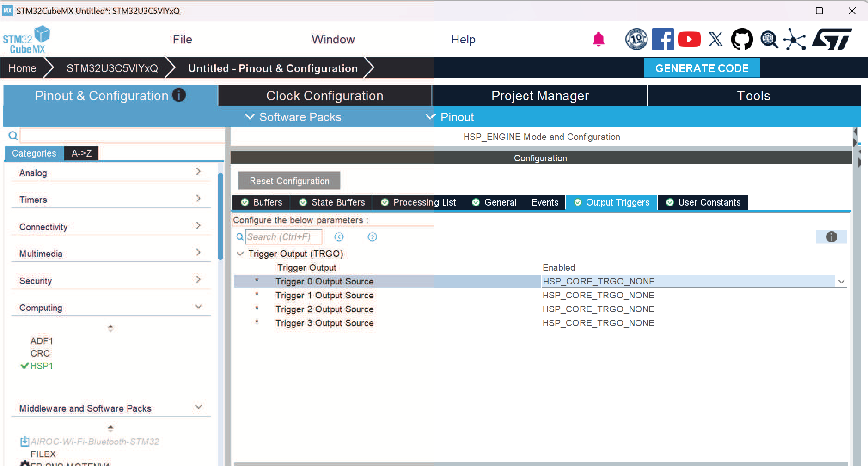Expand the Connectivity category
This screenshot has height=466, width=868.
pos(198,225)
